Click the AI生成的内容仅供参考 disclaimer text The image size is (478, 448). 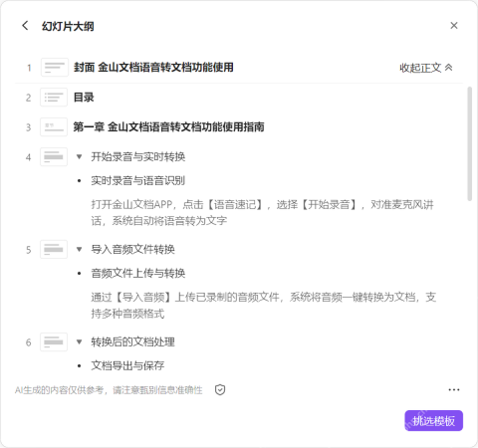(109, 390)
